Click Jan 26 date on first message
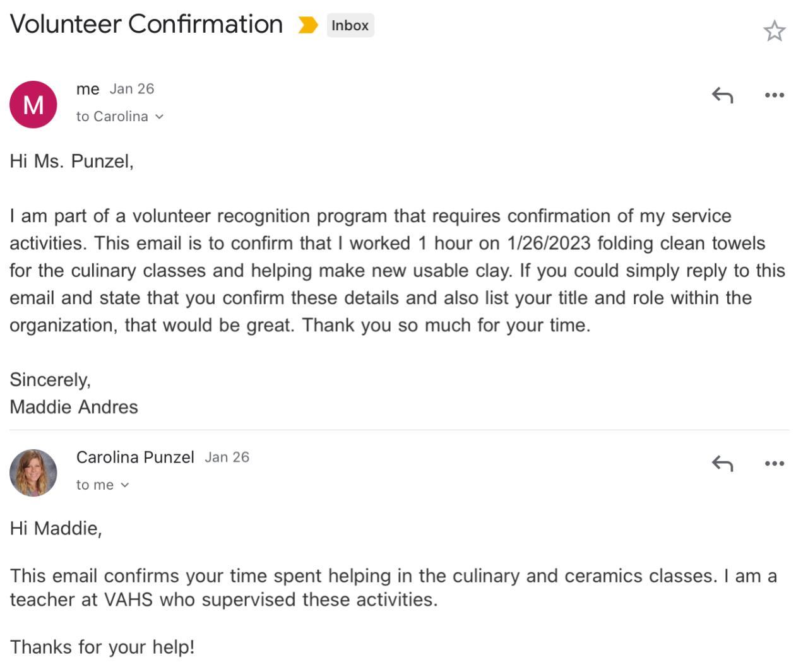Image resolution: width=808 pixels, height=672 pixels. coord(132,89)
